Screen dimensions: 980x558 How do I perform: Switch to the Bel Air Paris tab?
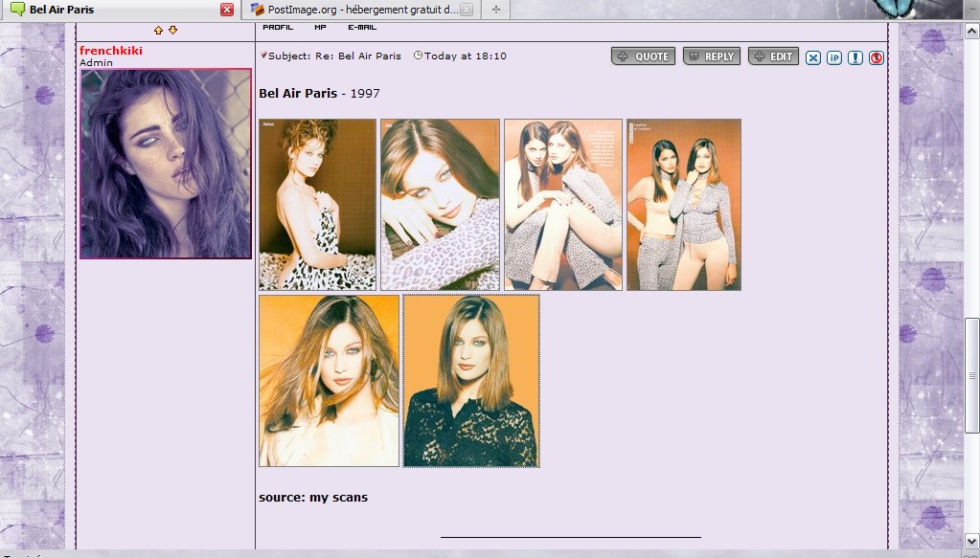point(119,10)
